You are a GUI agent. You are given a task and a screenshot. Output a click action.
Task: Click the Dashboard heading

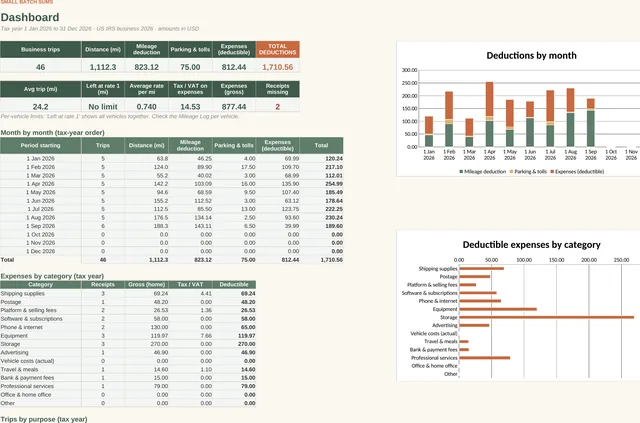[x=30, y=18]
